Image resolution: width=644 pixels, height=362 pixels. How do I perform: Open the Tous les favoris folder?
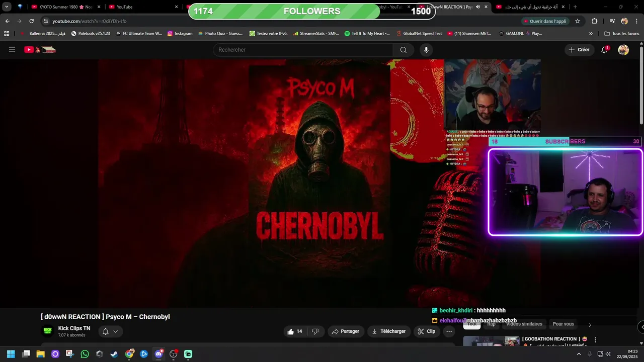click(622, 34)
